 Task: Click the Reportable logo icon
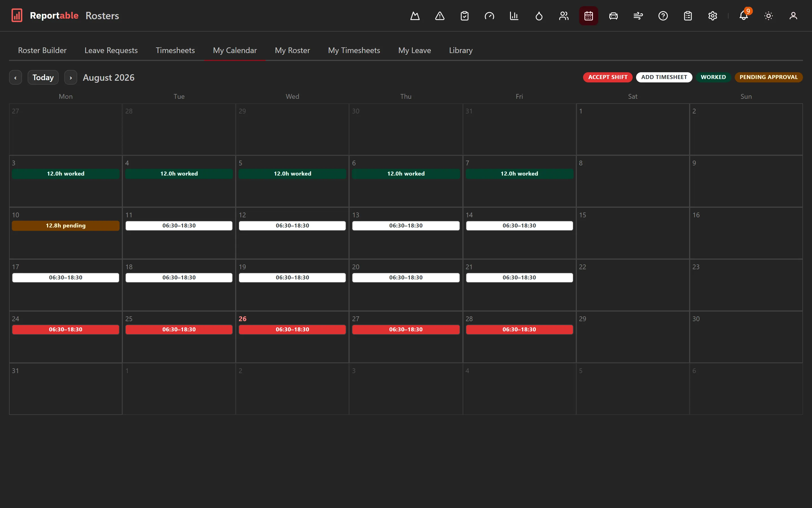tap(17, 16)
